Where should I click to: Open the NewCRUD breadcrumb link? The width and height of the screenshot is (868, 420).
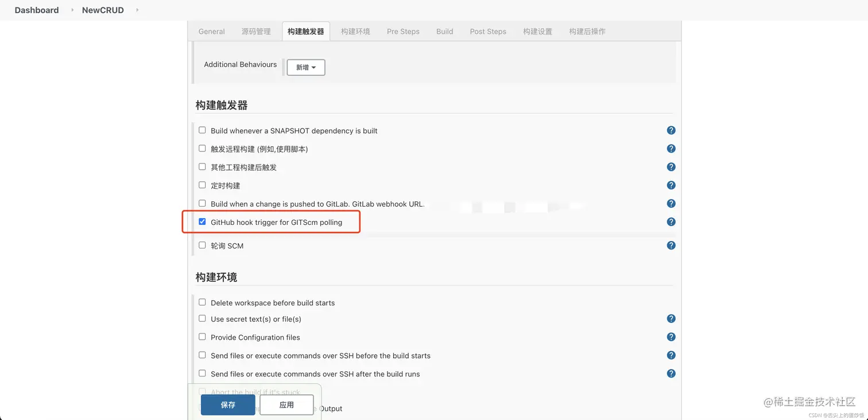(103, 10)
